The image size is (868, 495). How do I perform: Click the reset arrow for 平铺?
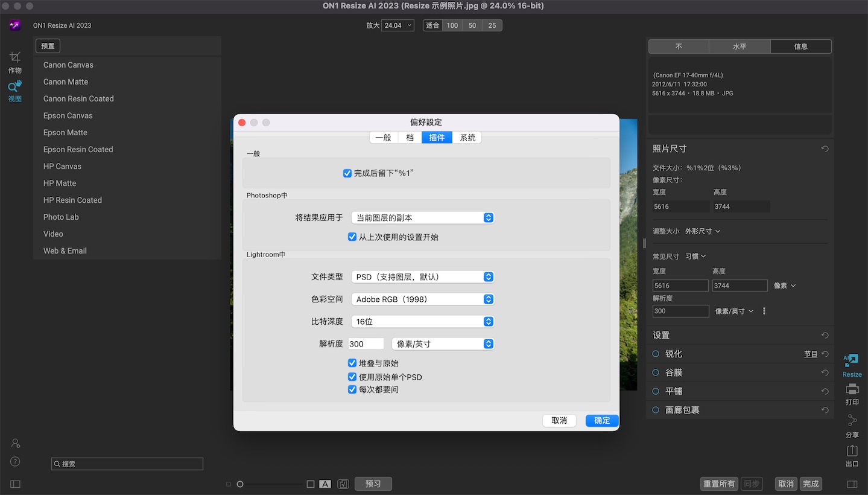pos(825,391)
